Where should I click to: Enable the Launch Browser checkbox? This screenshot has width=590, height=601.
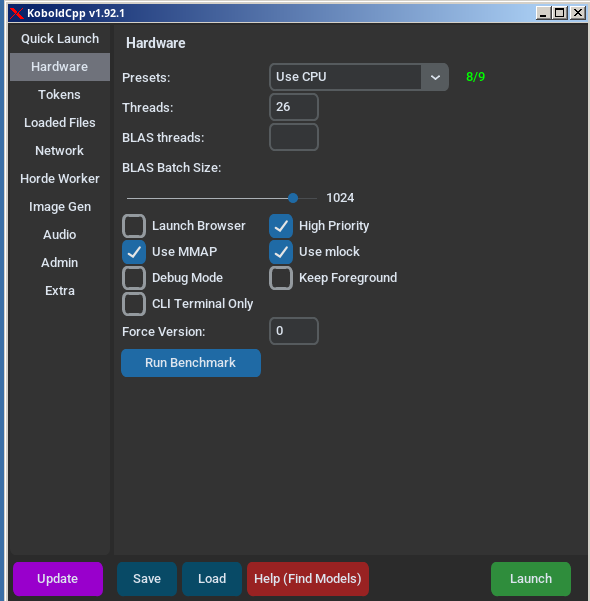coord(134,226)
